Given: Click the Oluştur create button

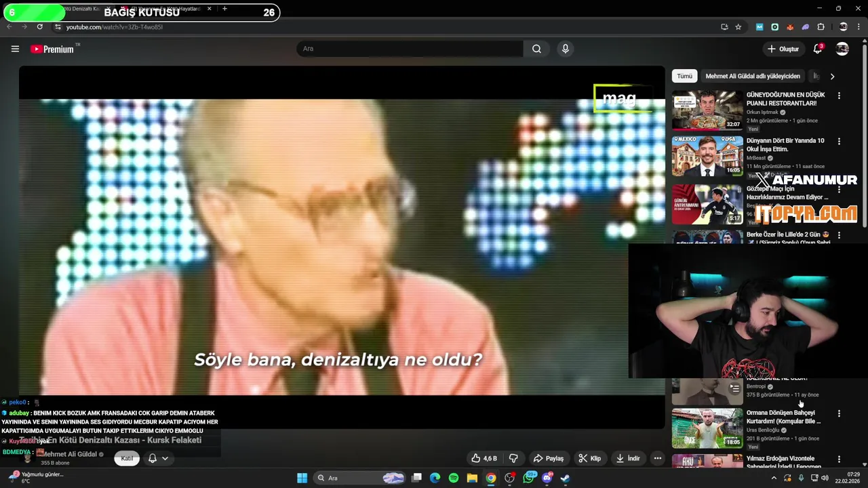Looking at the screenshot, I should [x=783, y=49].
